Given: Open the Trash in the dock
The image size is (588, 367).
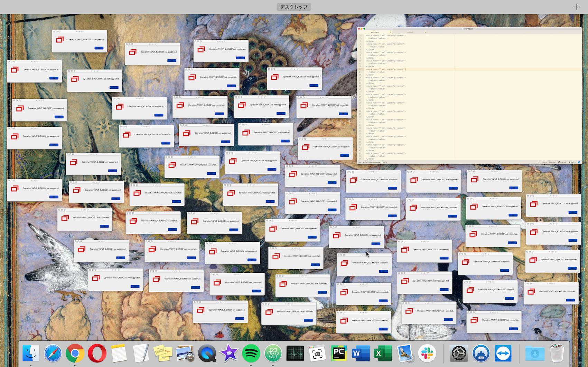Looking at the screenshot, I should [557, 353].
